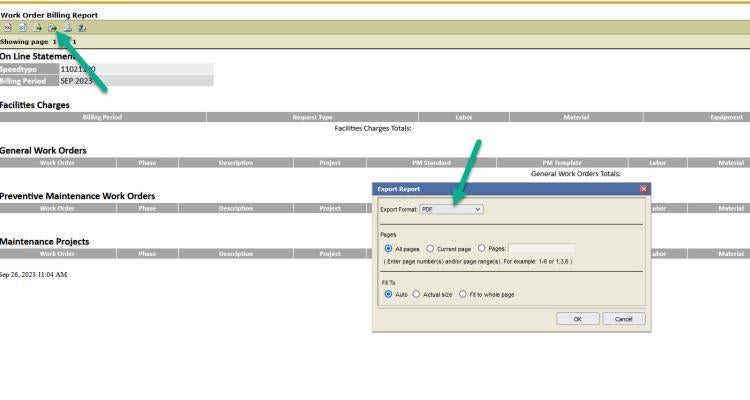This screenshot has width=750, height=400.
Task: Click the Facilities Charges heading
Action: pos(34,105)
